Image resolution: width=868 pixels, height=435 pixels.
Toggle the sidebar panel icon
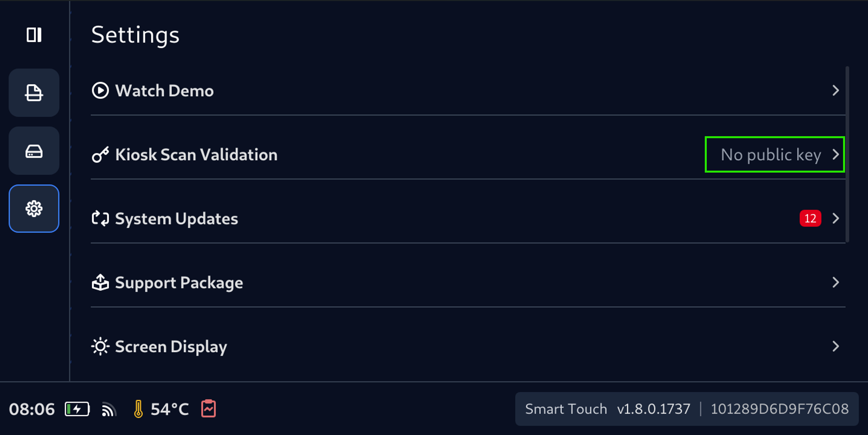tap(34, 35)
